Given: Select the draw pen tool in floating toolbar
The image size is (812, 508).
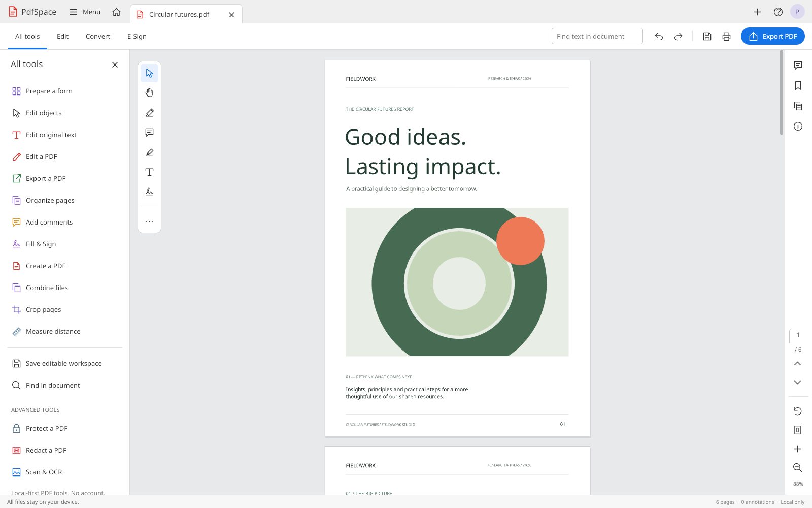Looking at the screenshot, I should (149, 152).
